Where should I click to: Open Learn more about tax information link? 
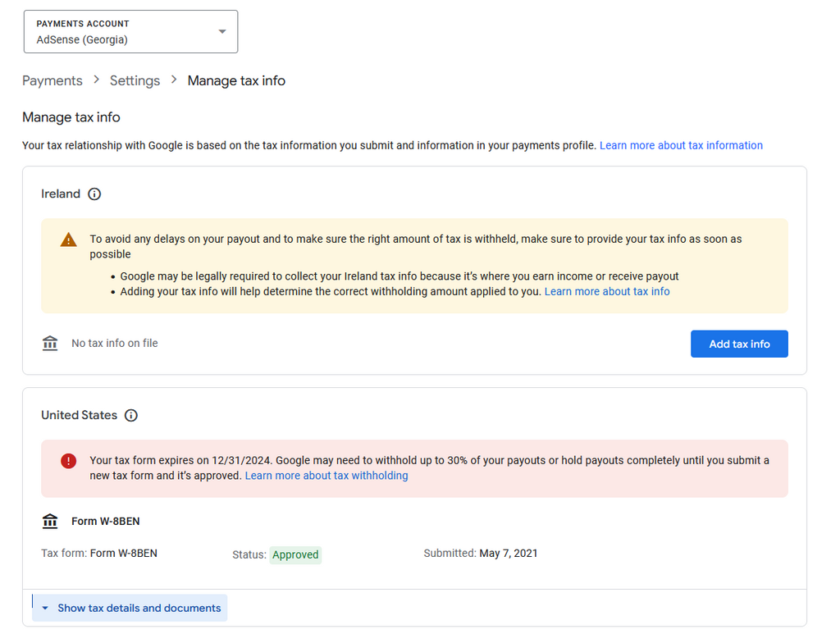(681, 146)
